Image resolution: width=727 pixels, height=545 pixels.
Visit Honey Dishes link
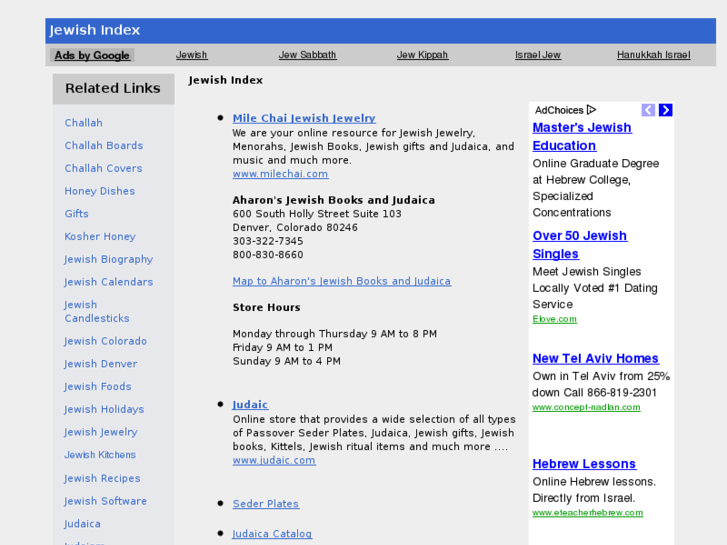pos(100,191)
